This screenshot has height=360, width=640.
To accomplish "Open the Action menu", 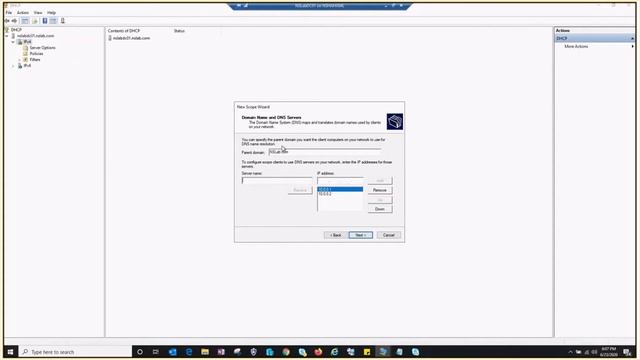I will click(23, 13).
